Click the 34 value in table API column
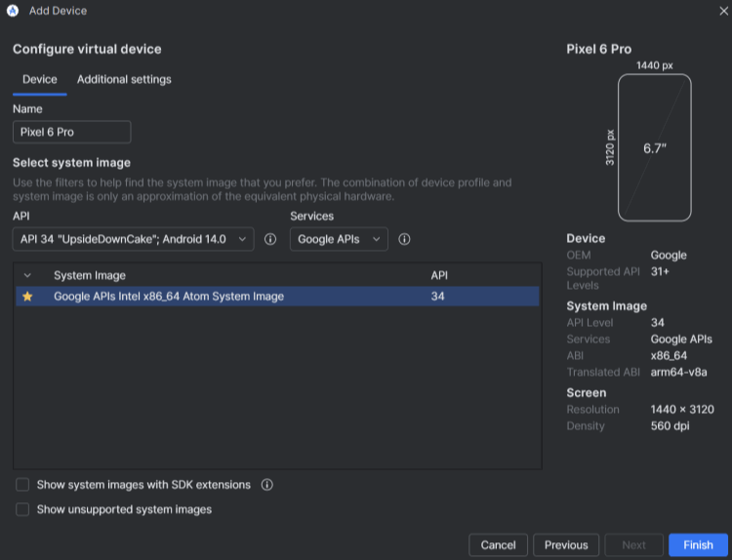The width and height of the screenshot is (732, 560). (438, 297)
